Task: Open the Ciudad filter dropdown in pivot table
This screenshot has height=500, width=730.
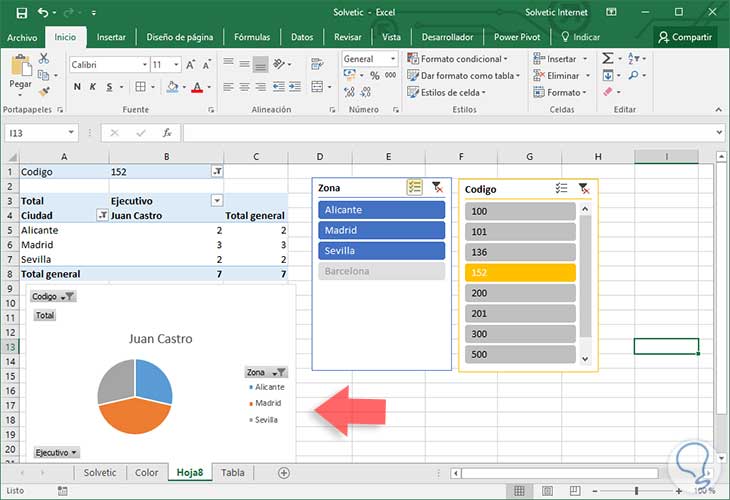Action: click(x=101, y=215)
